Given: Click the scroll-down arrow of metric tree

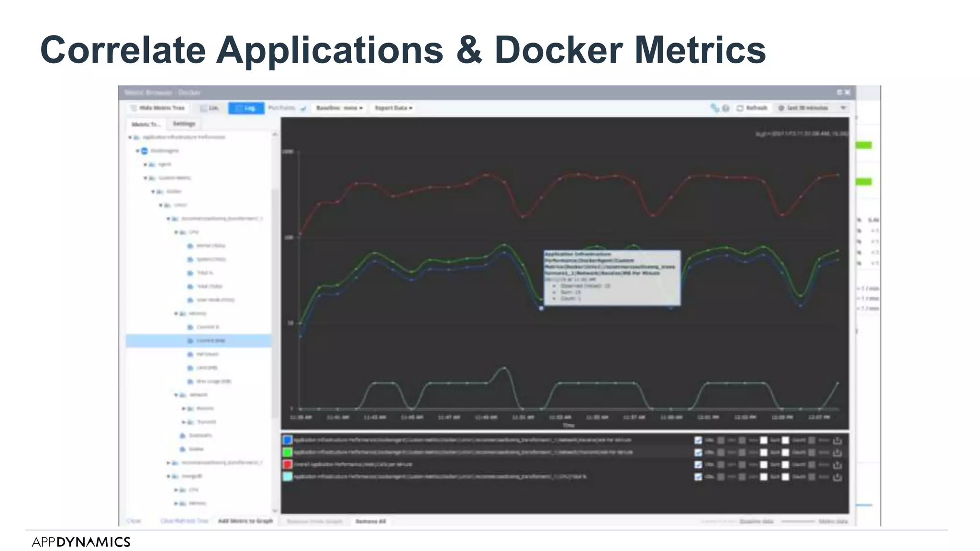Looking at the screenshot, I should (x=275, y=510).
